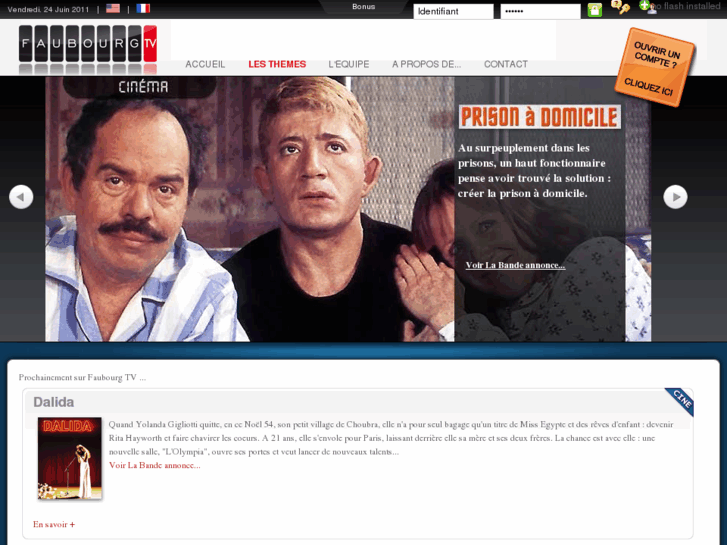Click the Dalida poster thumbnail
727x545 pixels.
(70, 458)
